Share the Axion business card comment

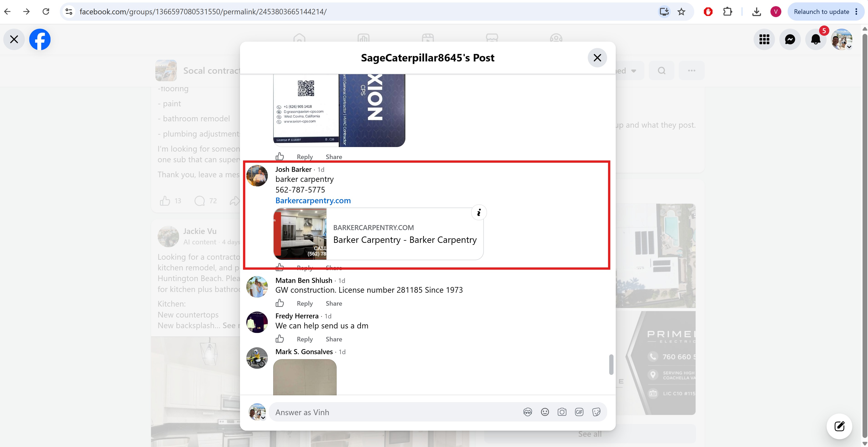pos(334,157)
